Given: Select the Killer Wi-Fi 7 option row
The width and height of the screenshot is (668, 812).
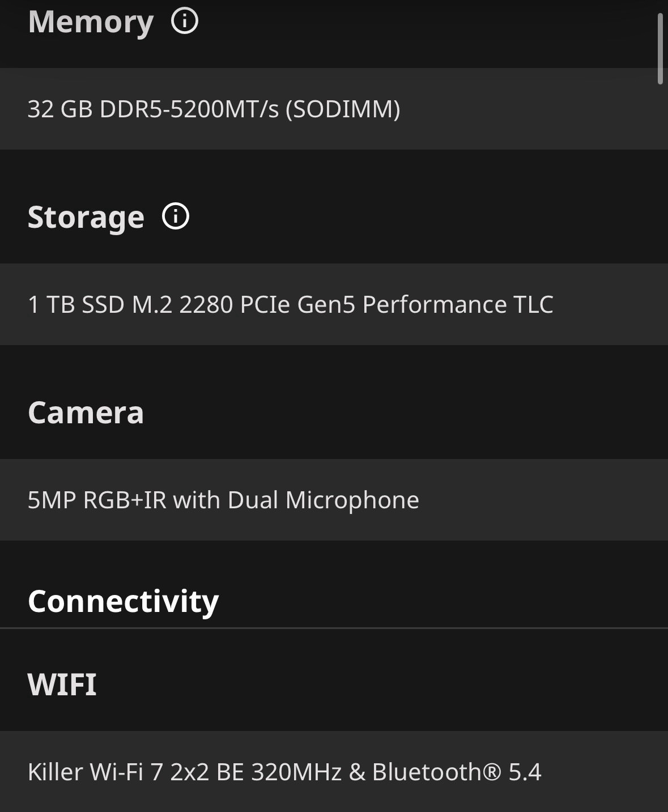Looking at the screenshot, I should 334,771.
